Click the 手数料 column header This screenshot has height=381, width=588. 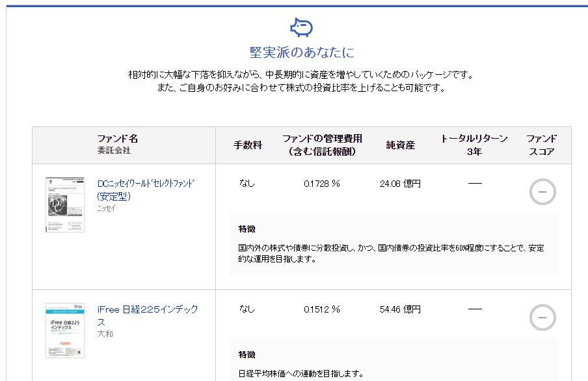(248, 145)
